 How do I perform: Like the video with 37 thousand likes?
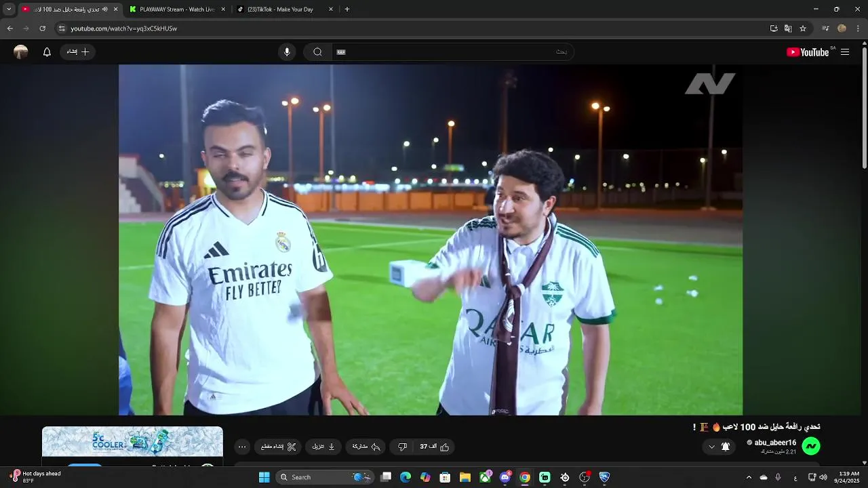coord(435,447)
